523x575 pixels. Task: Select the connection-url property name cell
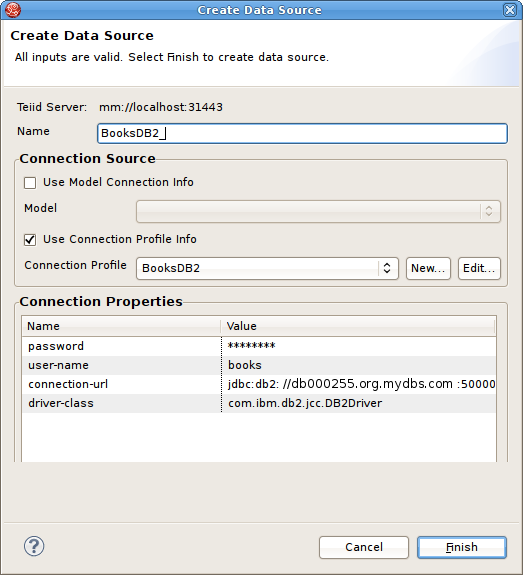pos(122,384)
